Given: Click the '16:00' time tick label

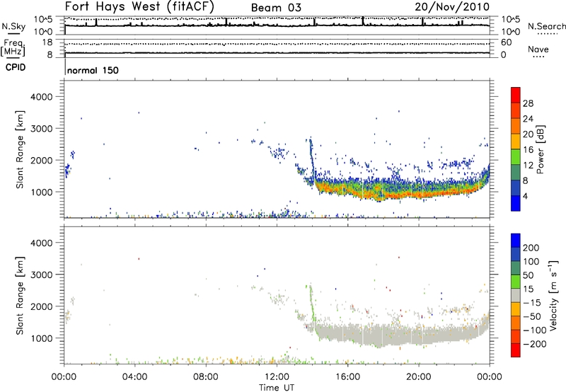Looking at the screenshot, I should [x=347, y=377].
